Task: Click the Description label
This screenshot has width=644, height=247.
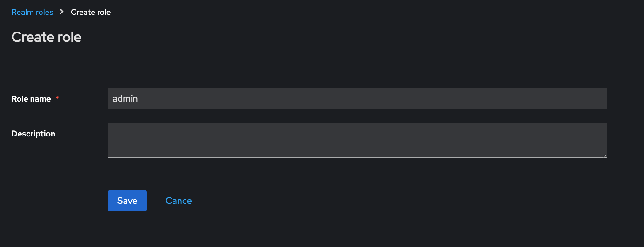Action: coord(33,134)
